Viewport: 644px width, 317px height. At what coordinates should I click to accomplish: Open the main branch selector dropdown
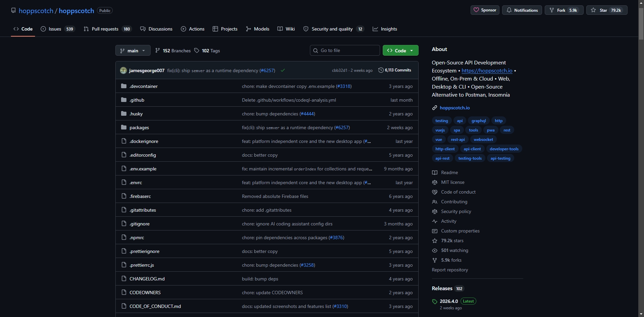(x=133, y=50)
